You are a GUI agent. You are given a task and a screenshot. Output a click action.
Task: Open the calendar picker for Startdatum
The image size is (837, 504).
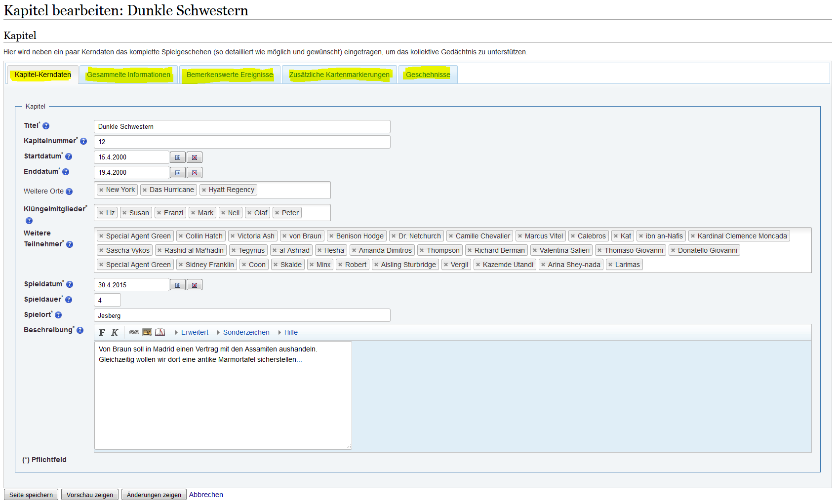pyautogui.click(x=178, y=157)
